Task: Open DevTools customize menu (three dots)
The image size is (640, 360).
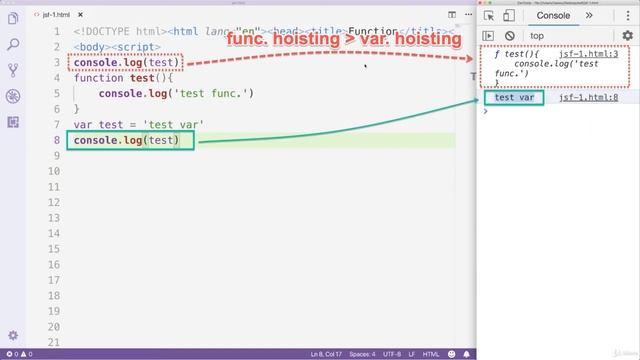Action: 628,16
